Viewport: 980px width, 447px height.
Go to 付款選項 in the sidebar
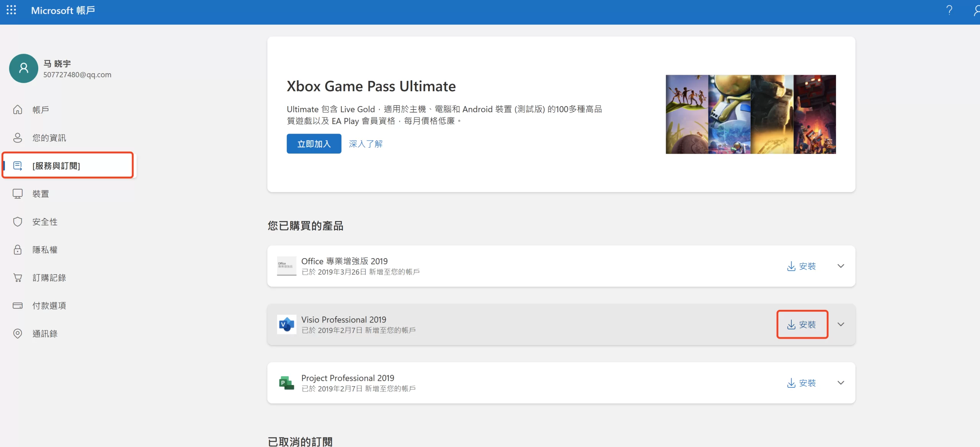pyautogui.click(x=49, y=306)
